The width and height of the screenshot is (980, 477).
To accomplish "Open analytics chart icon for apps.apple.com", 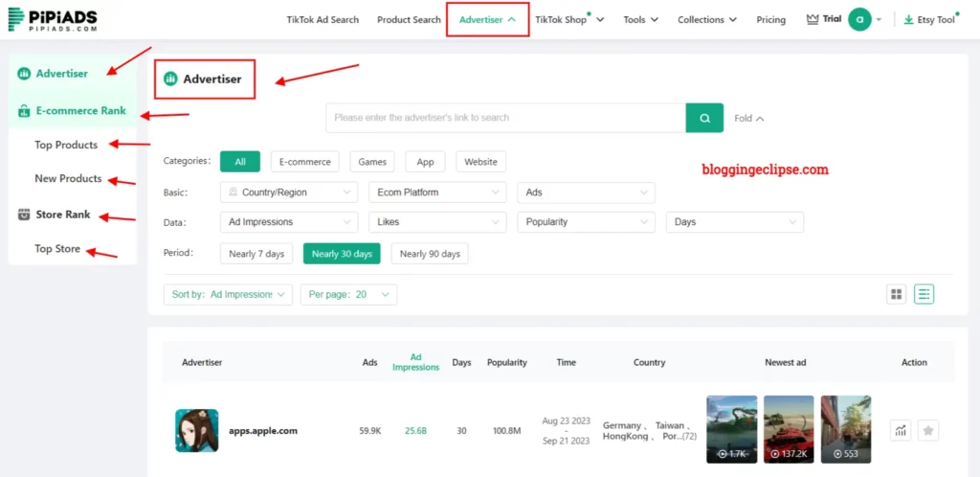I will pos(901,430).
